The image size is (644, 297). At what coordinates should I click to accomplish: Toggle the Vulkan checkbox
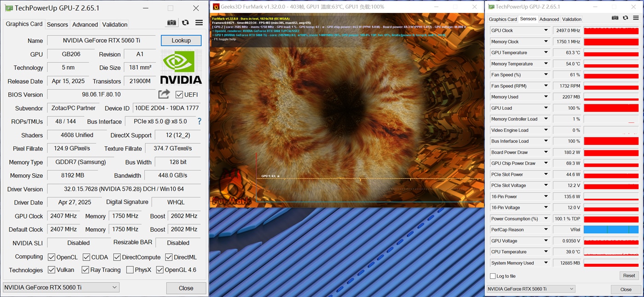52,270
